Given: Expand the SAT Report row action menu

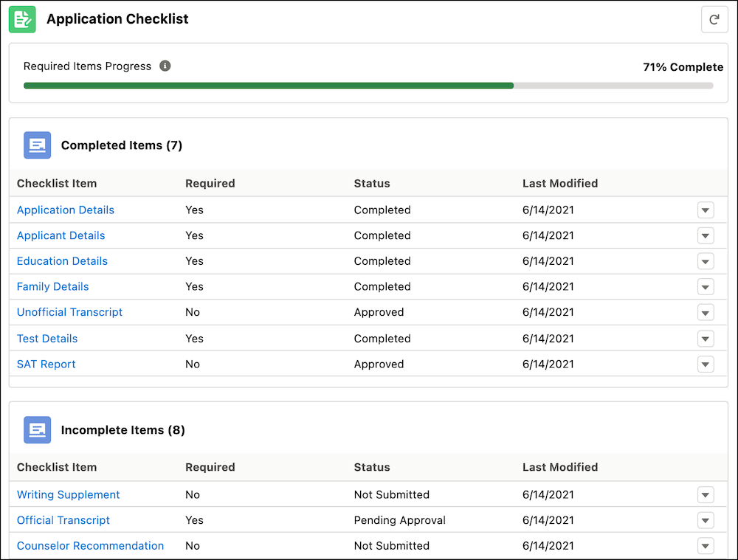Looking at the screenshot, I should click(x=706, y=364).
